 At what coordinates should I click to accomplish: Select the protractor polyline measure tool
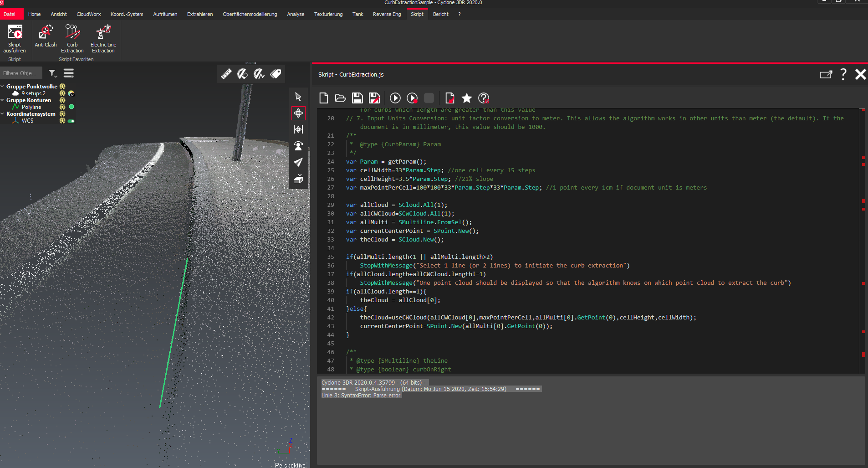pos(259,74)
